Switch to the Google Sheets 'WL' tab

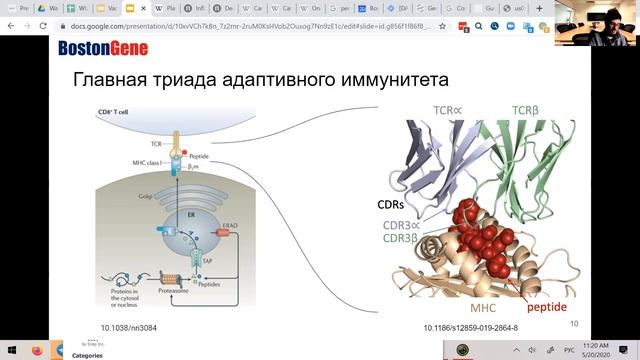point(77,8)
